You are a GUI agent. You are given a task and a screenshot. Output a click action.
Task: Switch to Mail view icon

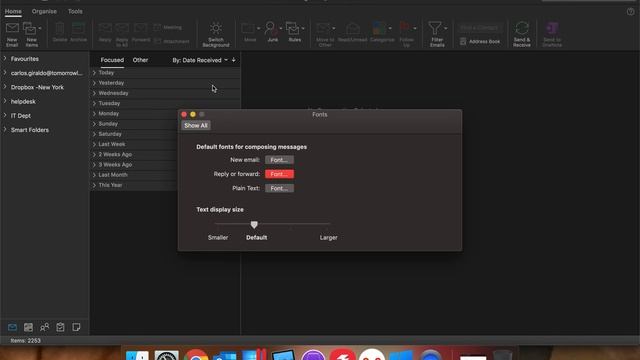point(12,327)
